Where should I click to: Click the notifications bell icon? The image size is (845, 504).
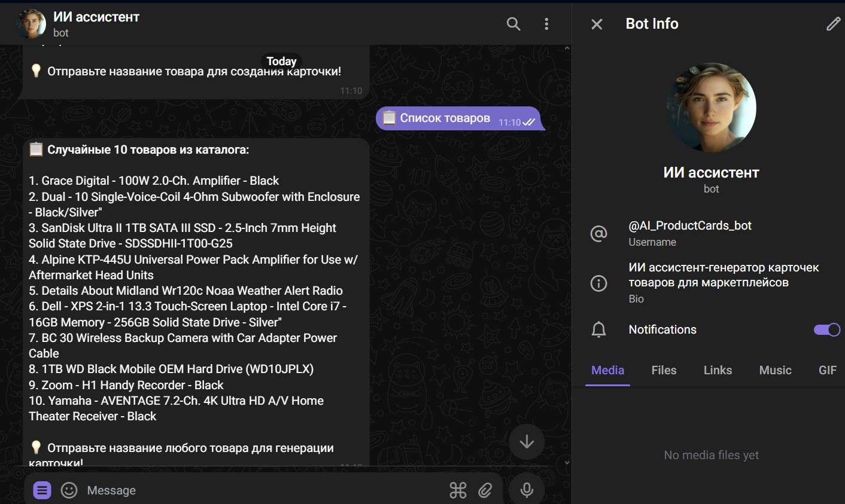[598, 329]
